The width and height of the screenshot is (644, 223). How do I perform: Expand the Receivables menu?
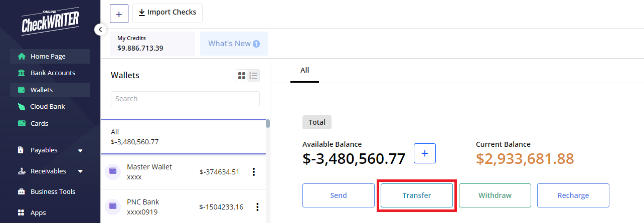point(80,171)
